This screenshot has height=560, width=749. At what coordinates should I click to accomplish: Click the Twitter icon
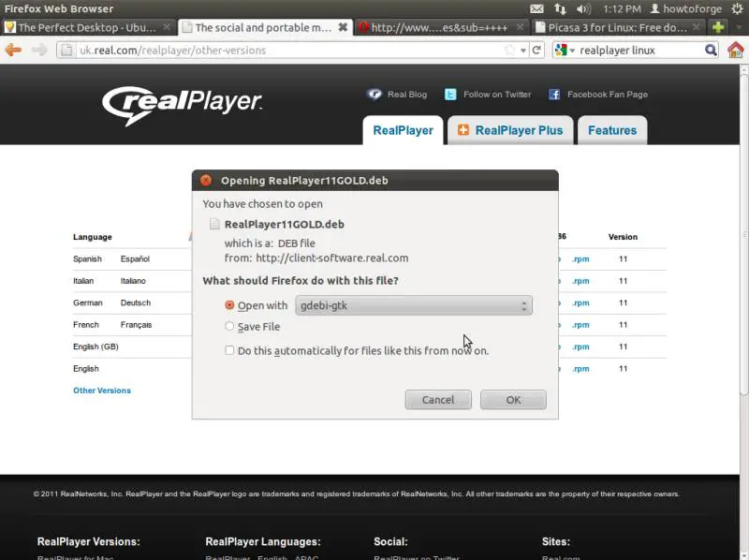(450, 95)
